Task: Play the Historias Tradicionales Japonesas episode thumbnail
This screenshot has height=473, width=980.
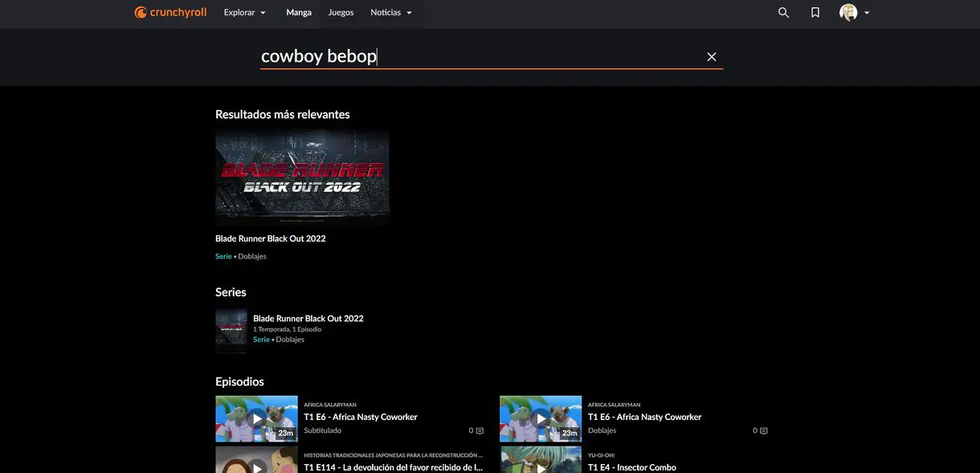Action: click(256, 460)
